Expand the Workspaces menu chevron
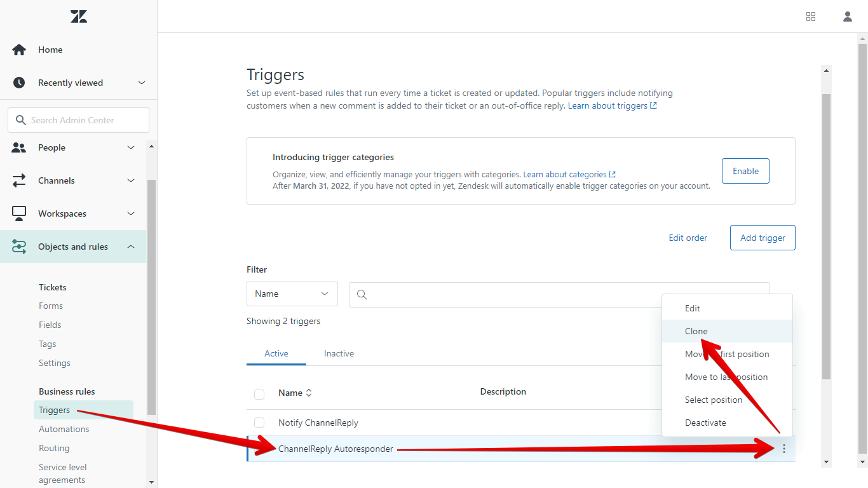The image size is (868, 488). pyautogui.click(x=131, y=213)
